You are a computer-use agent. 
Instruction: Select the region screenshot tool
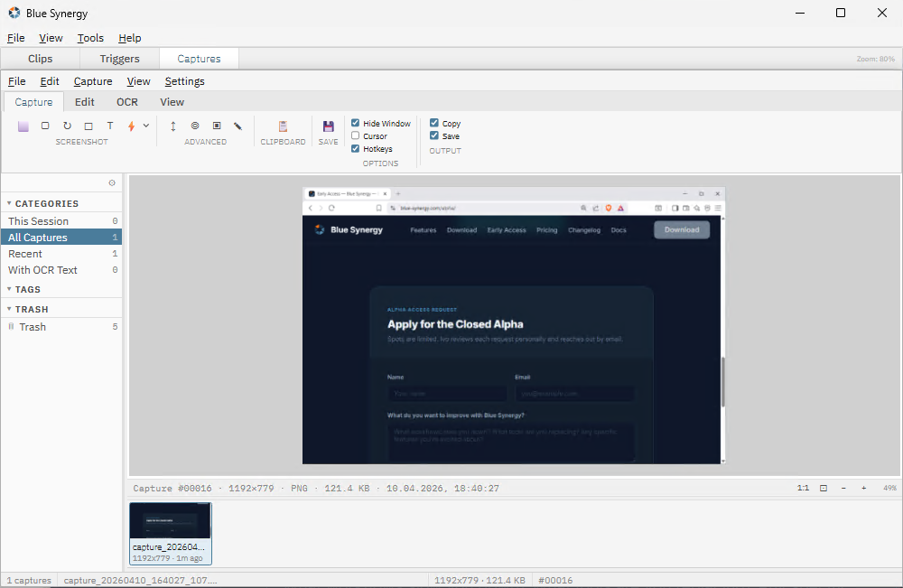click(x=44, y=126)
